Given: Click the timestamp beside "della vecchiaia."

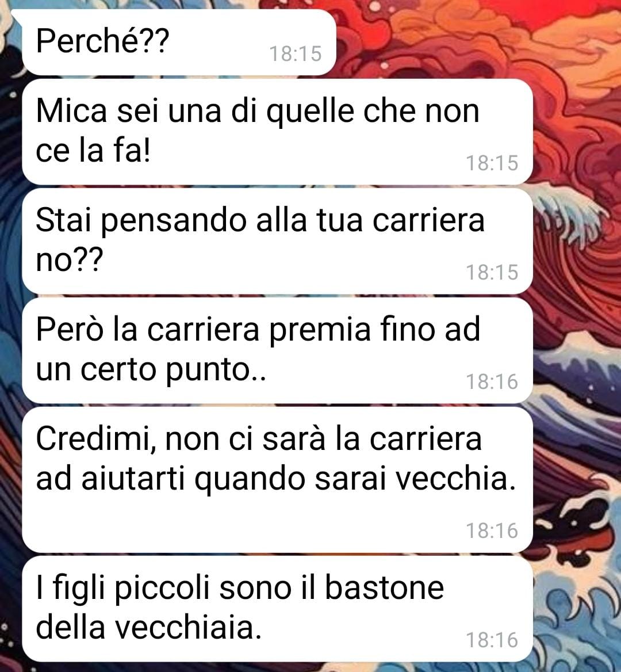Looking at the screenshot, I should click(492, 640).
